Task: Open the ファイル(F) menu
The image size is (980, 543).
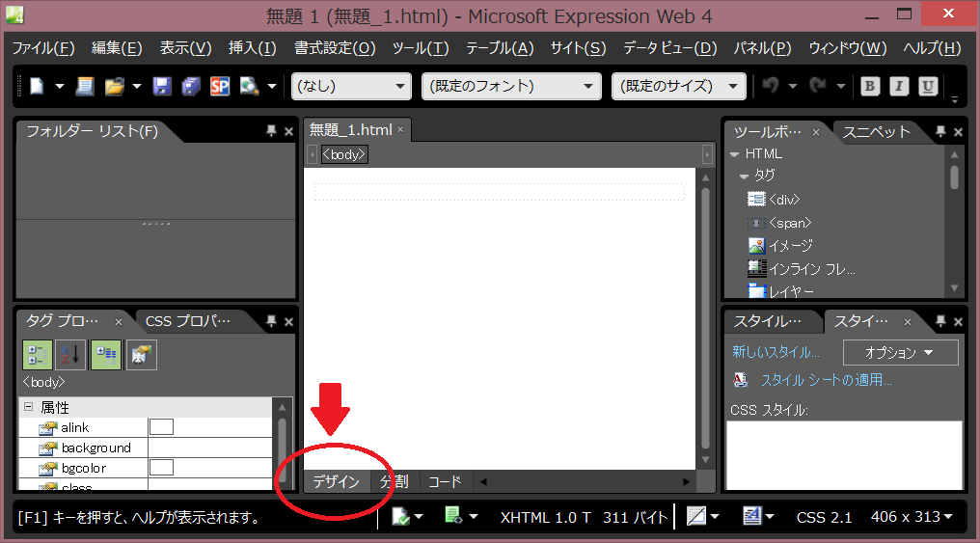Action: coord(43,48)
